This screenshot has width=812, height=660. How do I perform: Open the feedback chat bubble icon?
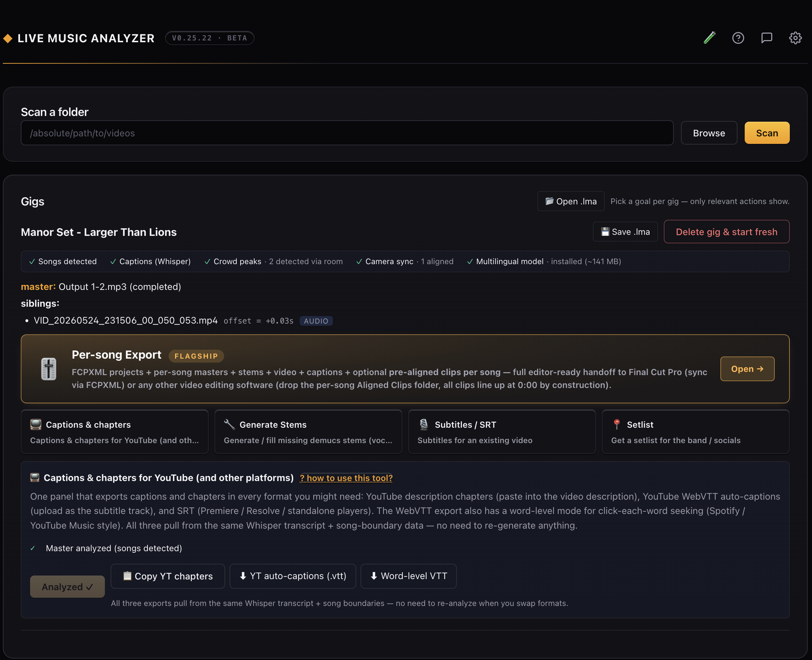(x=767, y=38)
